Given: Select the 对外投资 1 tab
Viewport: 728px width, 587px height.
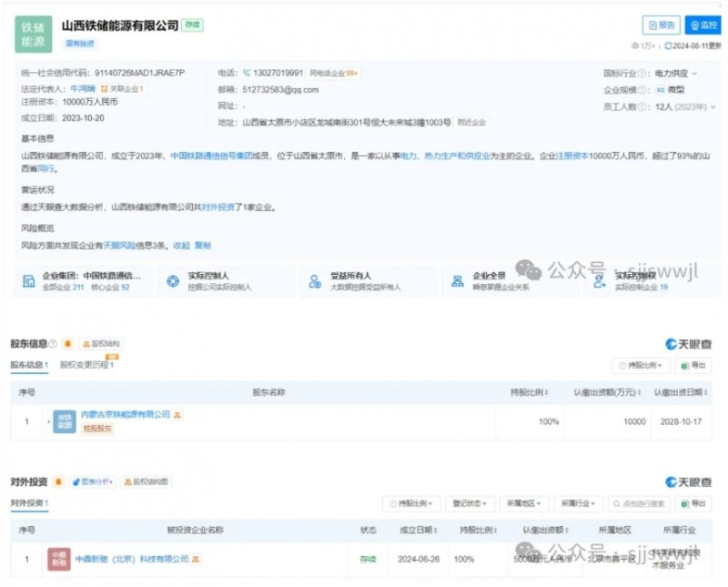Looking at the screenshot, I should pyautogui.click(x=29, y=503).
